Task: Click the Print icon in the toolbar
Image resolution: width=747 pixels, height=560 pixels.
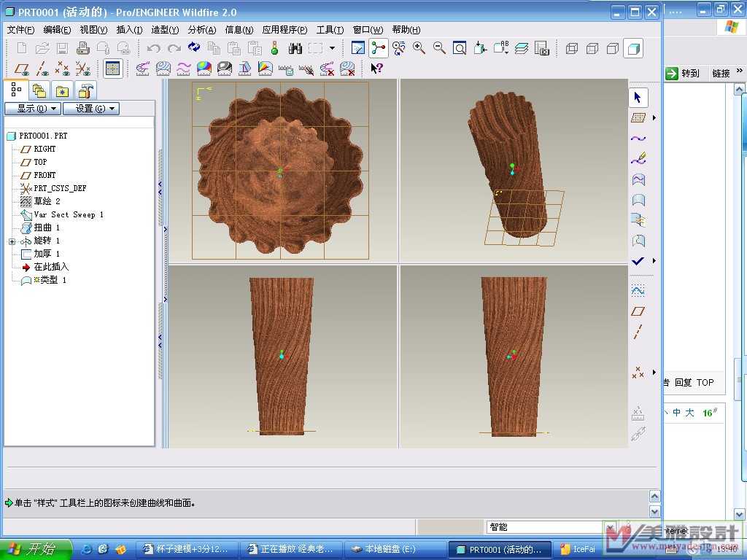Action: [x=83, y=48]
